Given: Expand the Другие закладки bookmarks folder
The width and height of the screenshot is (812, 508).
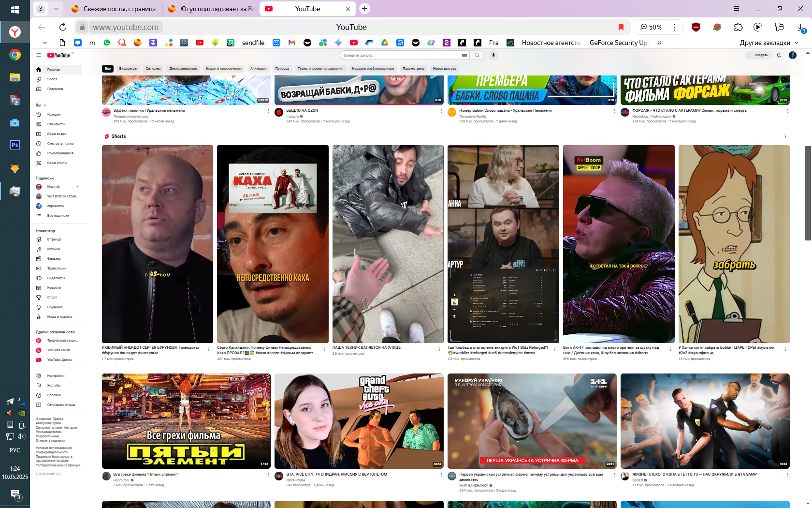Looking at the screenshot, I should pos(769,43).
